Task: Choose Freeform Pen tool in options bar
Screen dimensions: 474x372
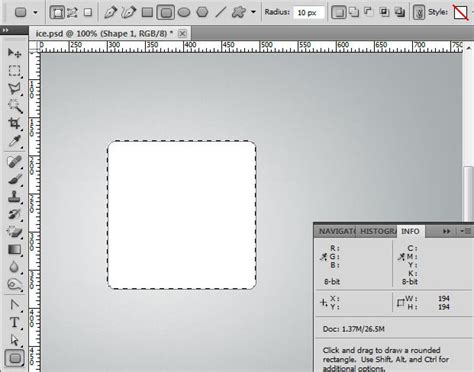Action: click(x=129, y=13)
